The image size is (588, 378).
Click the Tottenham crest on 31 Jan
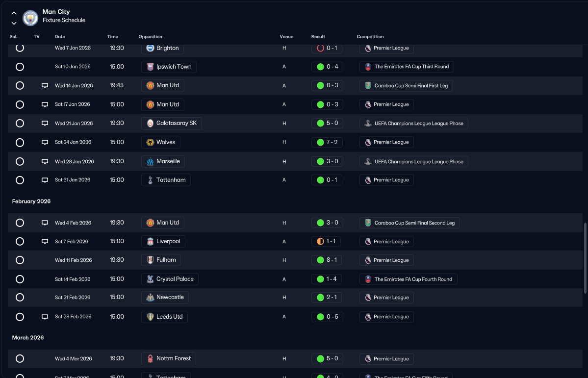point(150,180)
